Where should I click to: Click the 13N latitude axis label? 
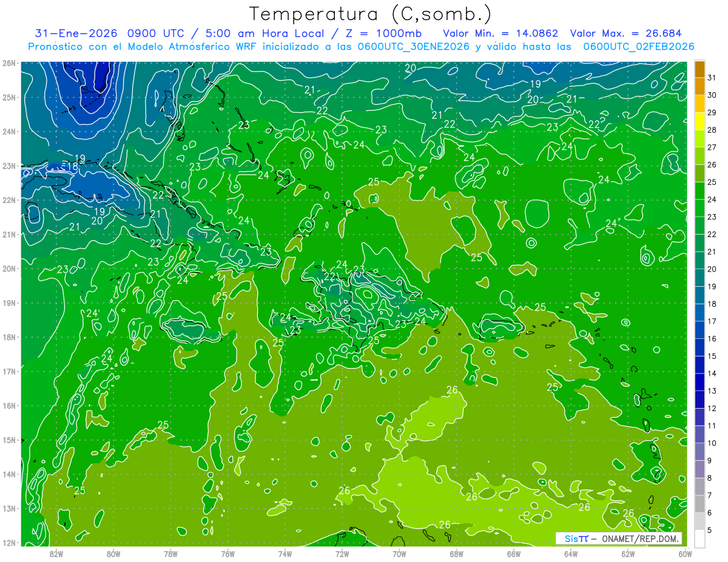pyautogui.click(x=9, y=508)
